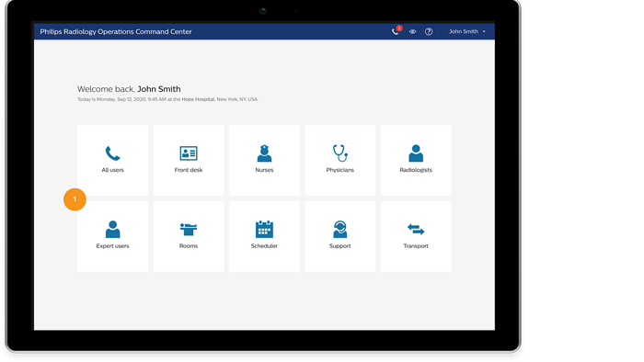This screenshot has height=362, width=644.
Task: Click the orange number 1 marker
Action: coord(75,199)
